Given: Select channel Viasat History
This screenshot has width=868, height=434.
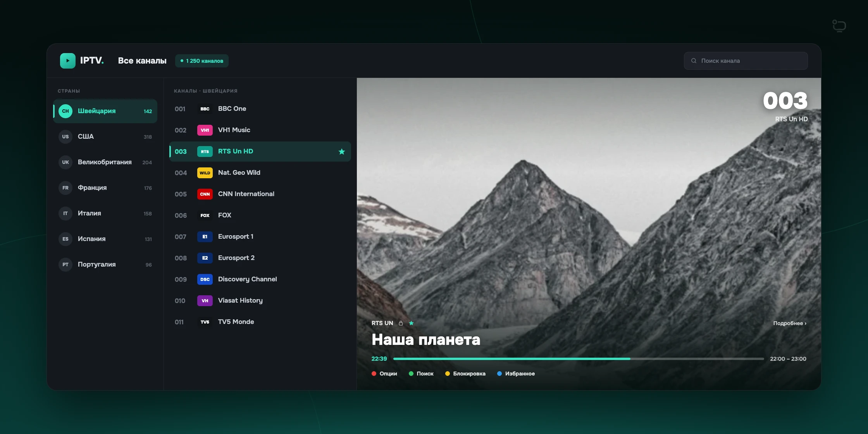Looking at the screenshot, I should pyautogui.click(x=260, y=301).
